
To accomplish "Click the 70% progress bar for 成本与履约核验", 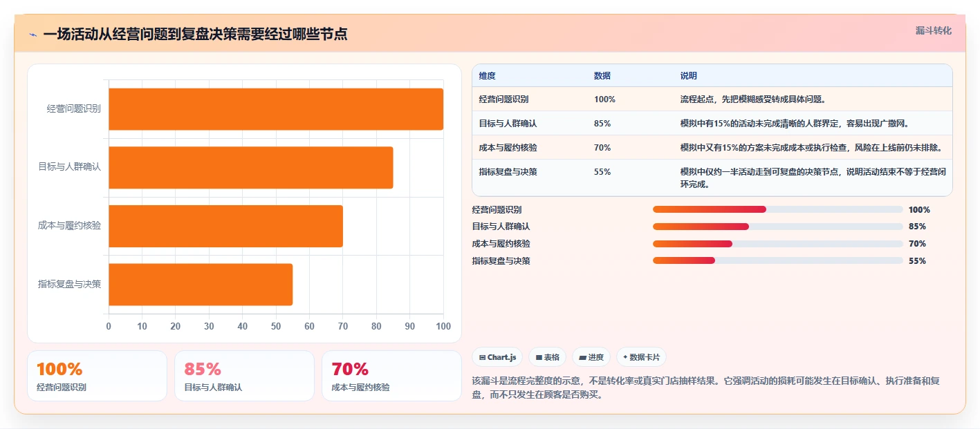I will 778,243.
